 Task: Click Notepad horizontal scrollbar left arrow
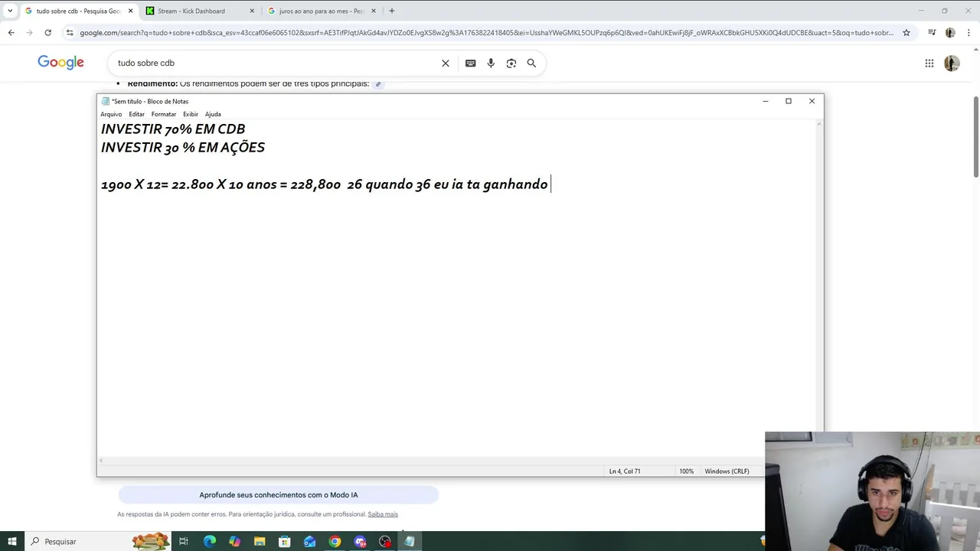(101, 460)
